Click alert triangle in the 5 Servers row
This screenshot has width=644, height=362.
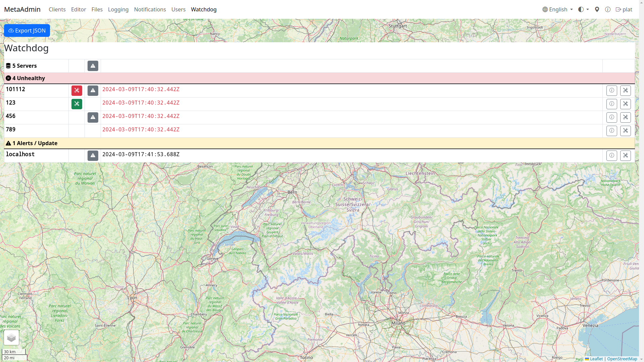click(x=93, y=66)
